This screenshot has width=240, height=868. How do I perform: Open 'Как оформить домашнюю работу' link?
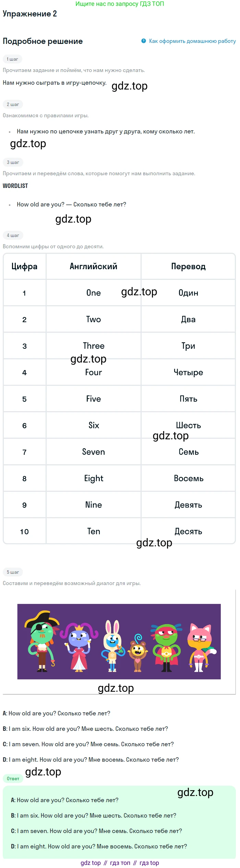tap(192, 41)
